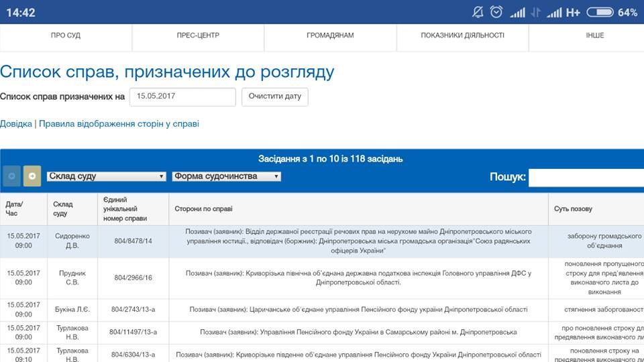Sort by Суть позову column header
The height and width of the screenshot is (362, 644).
596,208
